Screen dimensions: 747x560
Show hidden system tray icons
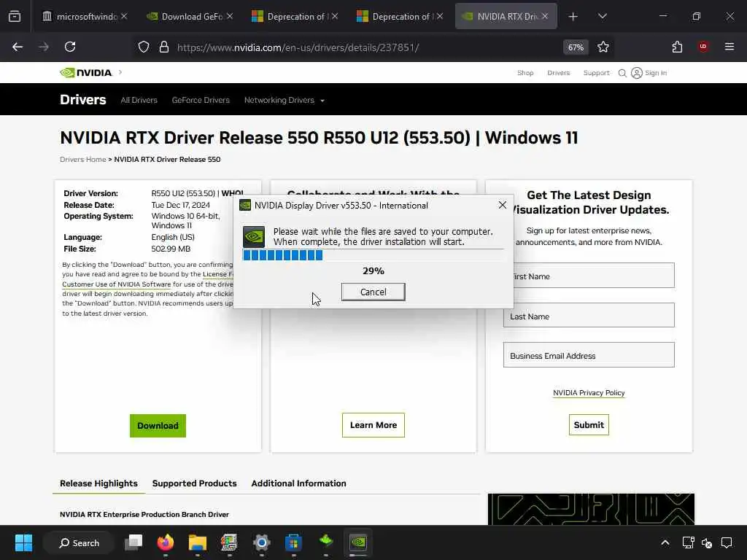(x=665, y=542)
